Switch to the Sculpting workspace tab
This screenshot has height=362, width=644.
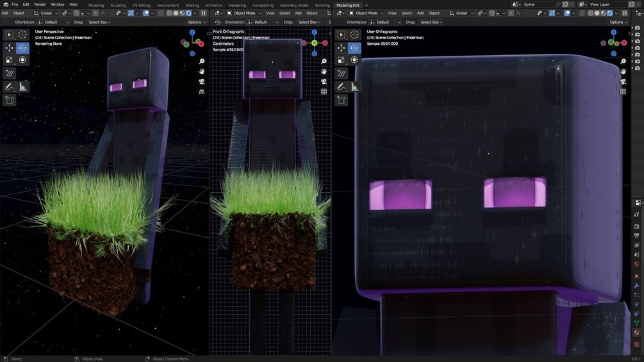point(118,5)
